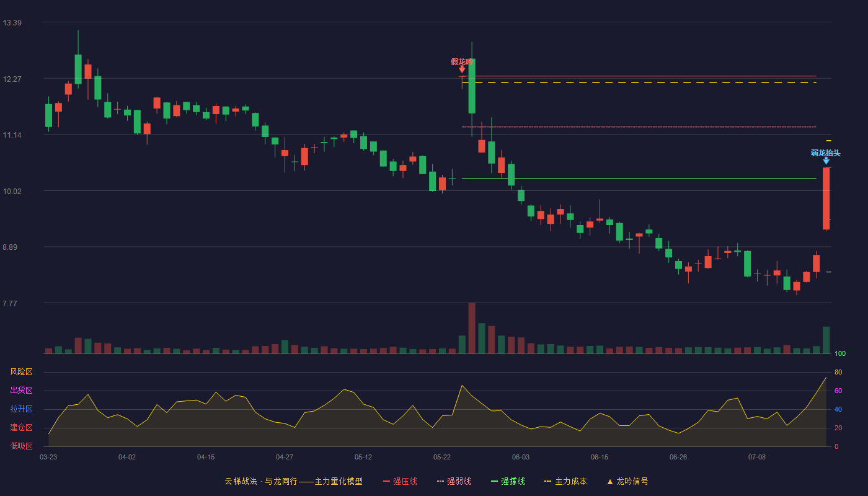Click the orange 80 indicator axis value
Image resolution: width=868 pixels, height=496 pixels.
pos(838,372)
